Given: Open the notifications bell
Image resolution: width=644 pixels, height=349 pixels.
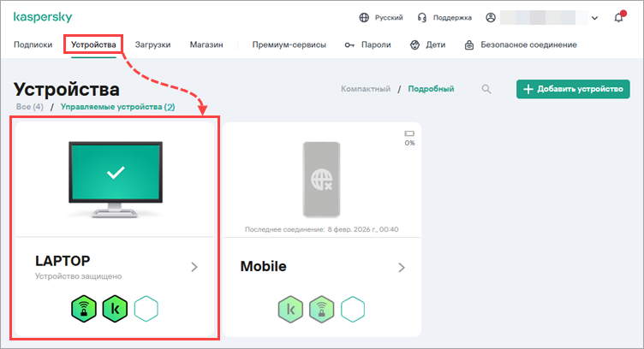Looking at the screenshot, I should click(x=619, y=17).
